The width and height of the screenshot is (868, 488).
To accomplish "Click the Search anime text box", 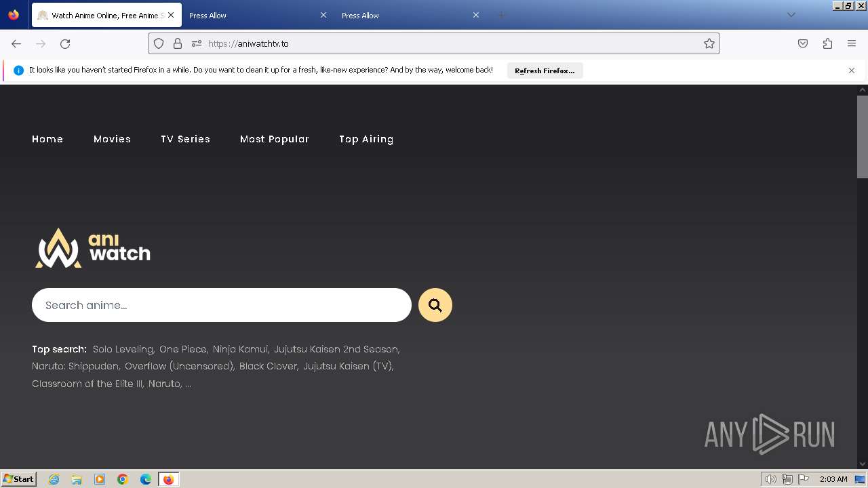I will [x=222, y=305].
